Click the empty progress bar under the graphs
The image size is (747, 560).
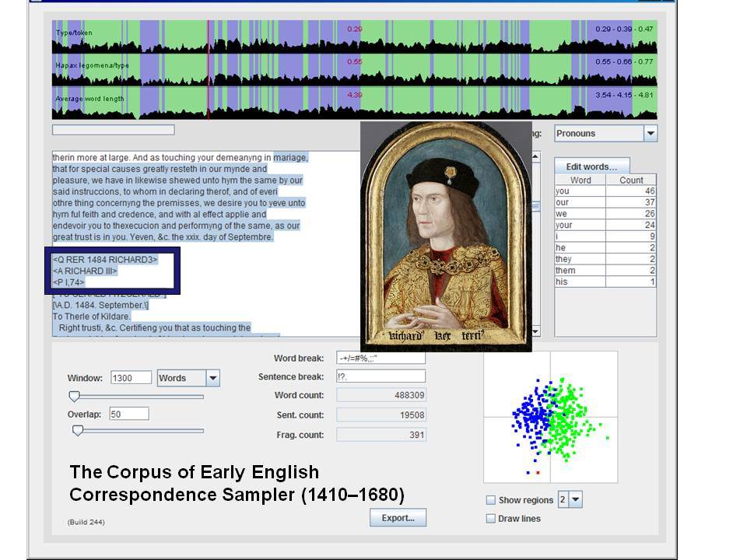coord(114,130)
